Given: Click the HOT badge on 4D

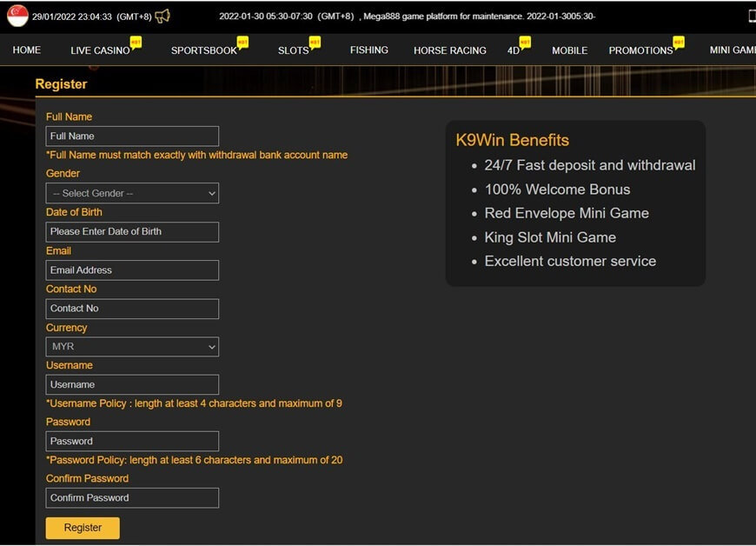Looking at the screenshot, I should (x=525, y=43).
